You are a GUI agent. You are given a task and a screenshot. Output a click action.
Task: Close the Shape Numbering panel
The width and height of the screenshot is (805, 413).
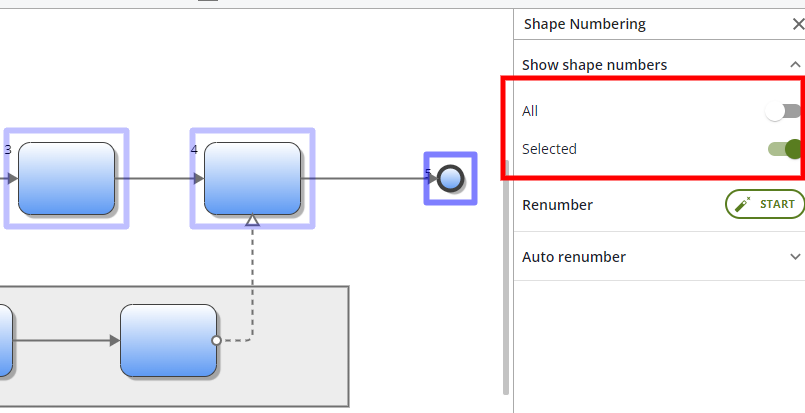(796, 24)
